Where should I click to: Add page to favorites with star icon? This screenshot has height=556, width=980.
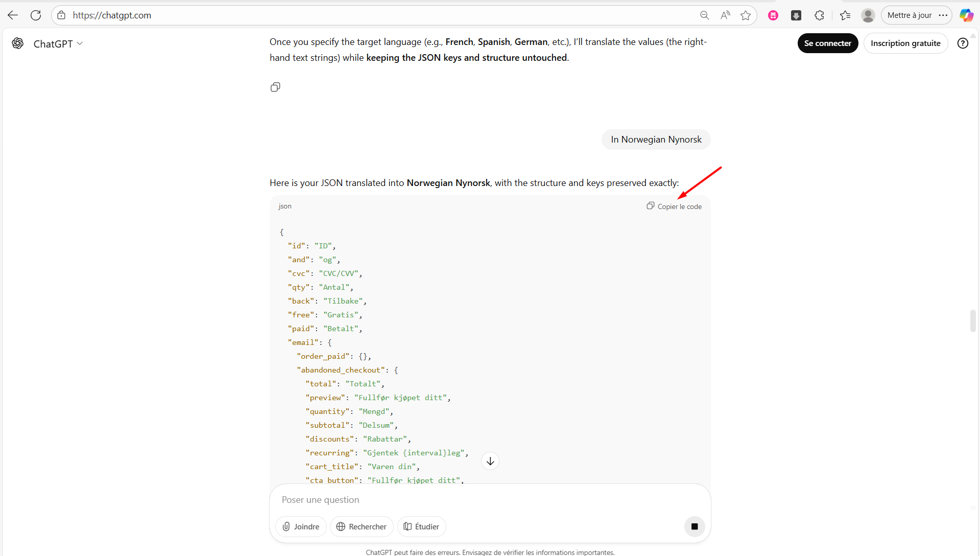click(x=746, y=15)
